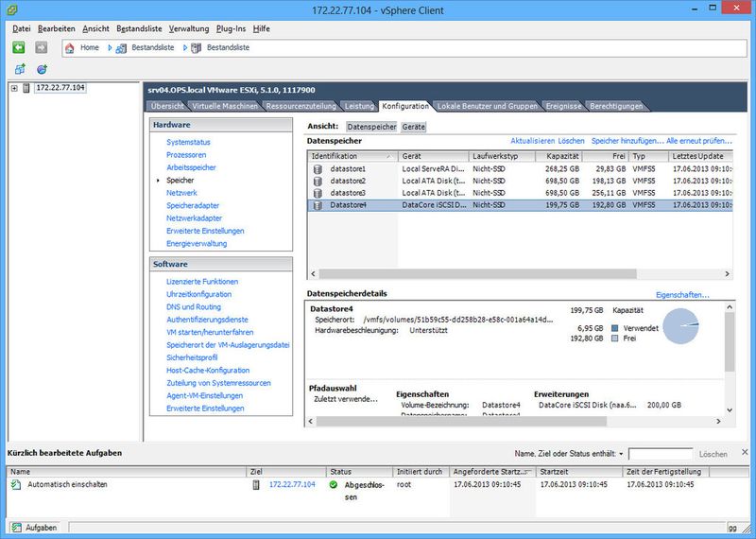Open the task filter dropdown arrow

pyautogui.click(x=621, y=454)
